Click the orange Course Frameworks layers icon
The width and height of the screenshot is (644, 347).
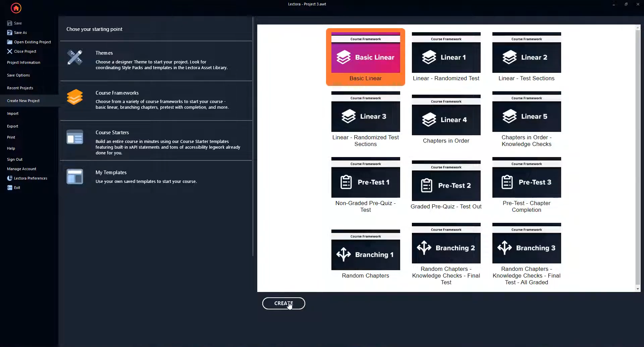74,97
